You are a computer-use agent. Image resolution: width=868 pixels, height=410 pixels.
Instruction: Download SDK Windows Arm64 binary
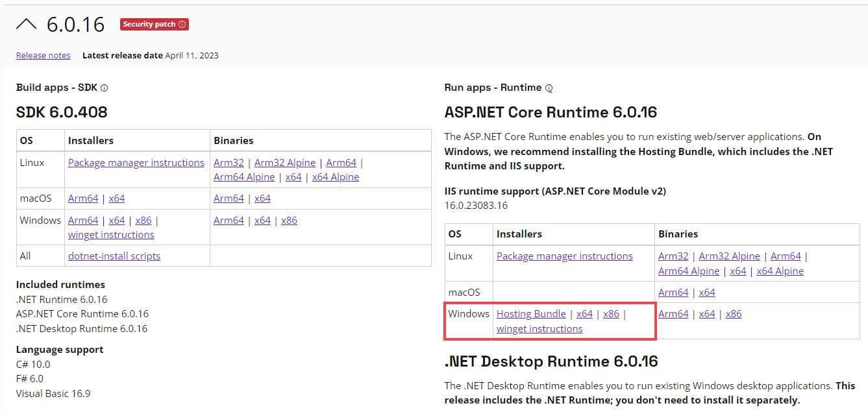(229, 221)
